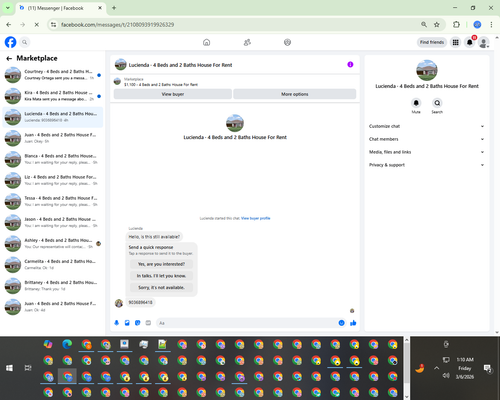The height and width of the screenshot is (400, 500).
Task: Click the house listing thumbnail in right panel
Action: pos(427,70)
